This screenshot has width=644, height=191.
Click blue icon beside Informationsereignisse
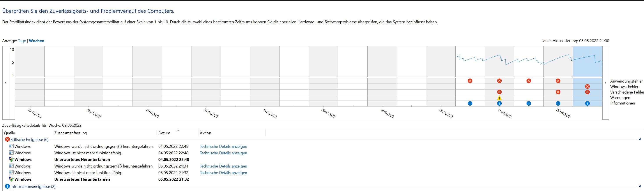click(7, 186)
